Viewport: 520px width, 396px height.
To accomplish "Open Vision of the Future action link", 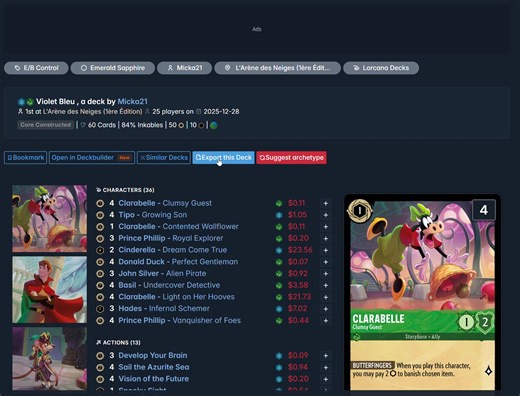I will pyautogui.click(x=153, y=379).
